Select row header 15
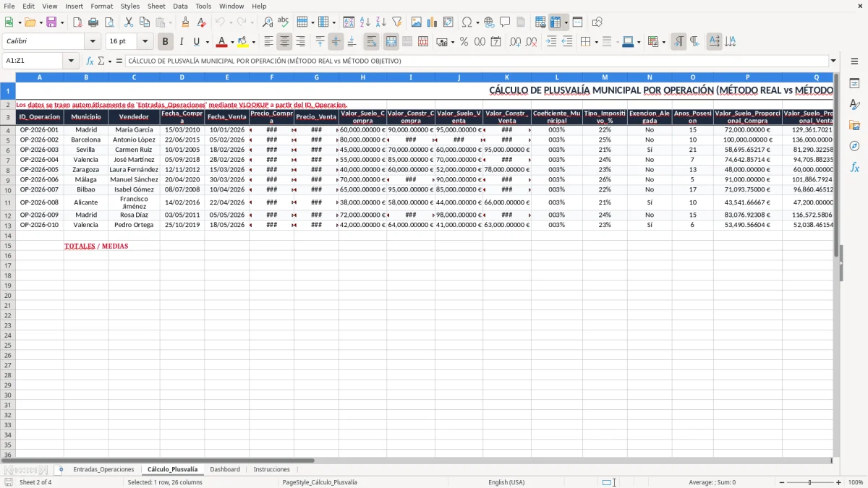The image size is (868, 488). [8, 246]
